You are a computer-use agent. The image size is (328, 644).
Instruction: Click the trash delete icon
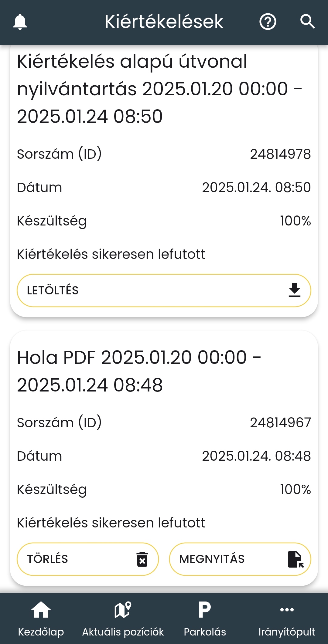tap(142, 559)
